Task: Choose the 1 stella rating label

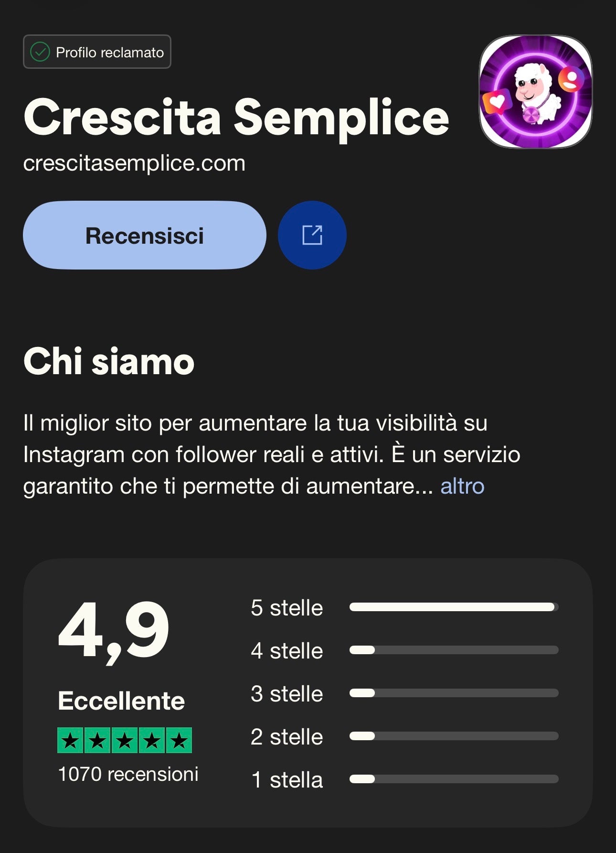Action: [x=287, y=780]
